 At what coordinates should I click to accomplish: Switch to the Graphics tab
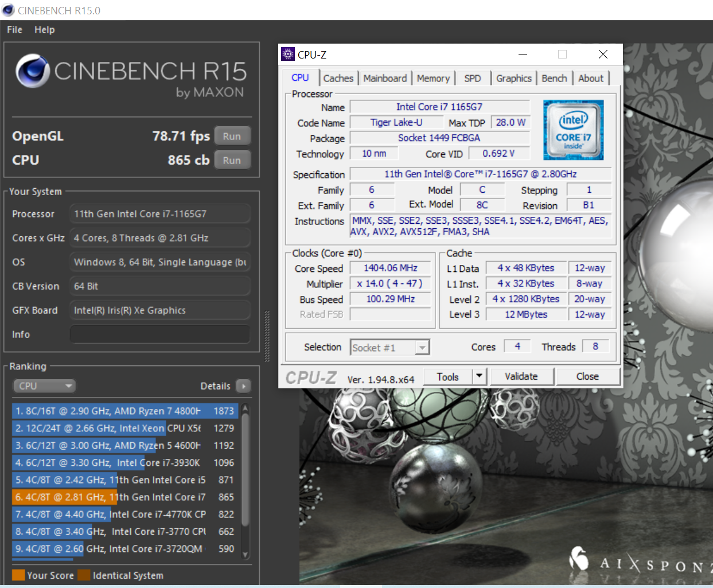click(x=514, y=78)
